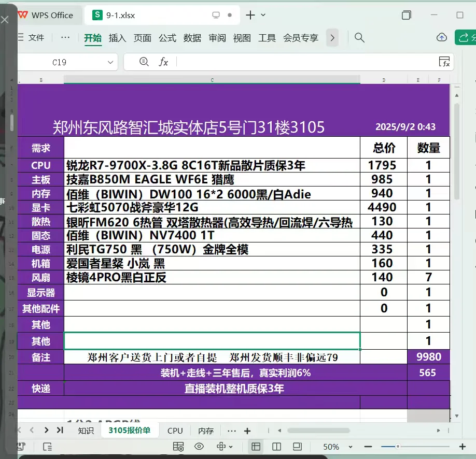
Task: Select the 审阅 ribbon tab
Action: point(217,38)
